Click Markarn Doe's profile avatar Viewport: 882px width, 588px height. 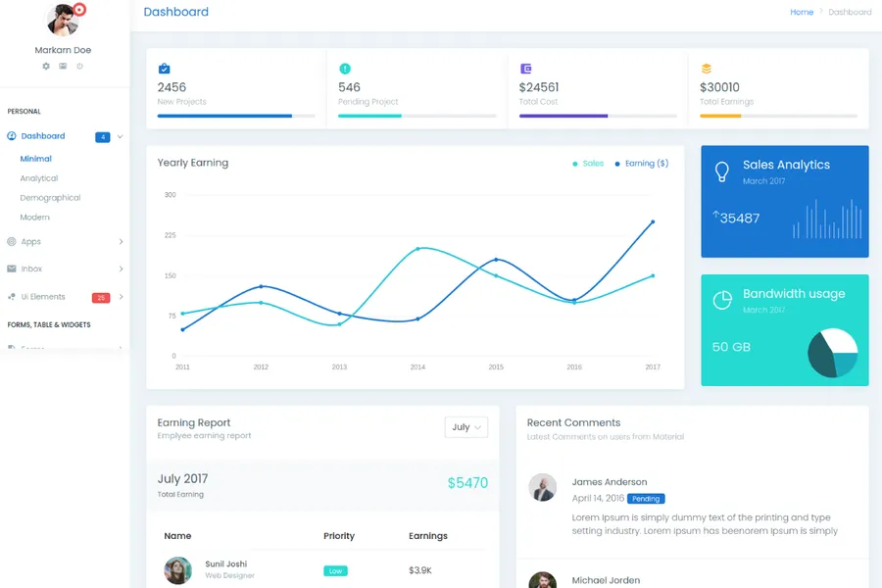(64, 20)
